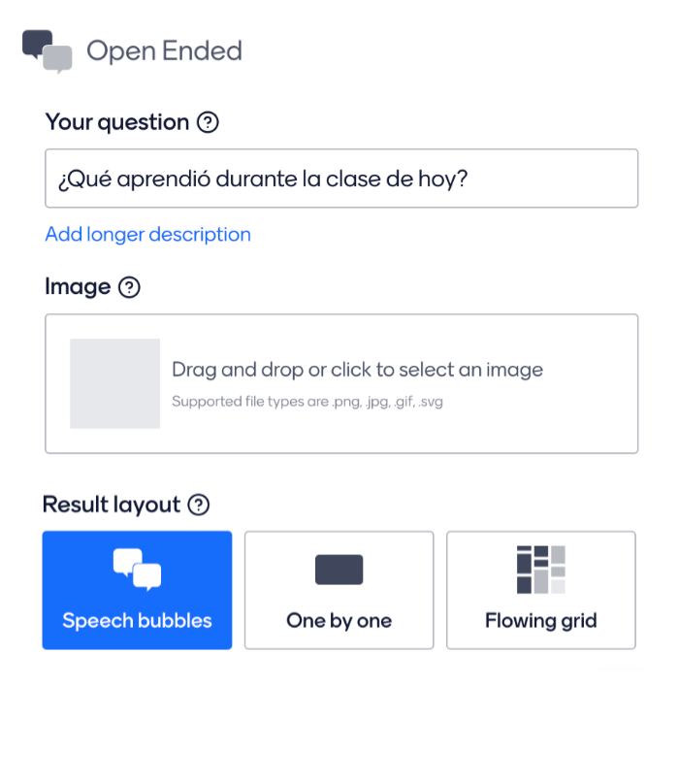Select Flowing grid result layout
This screenshot has width=679, height=784.
(x=541, y=591)
